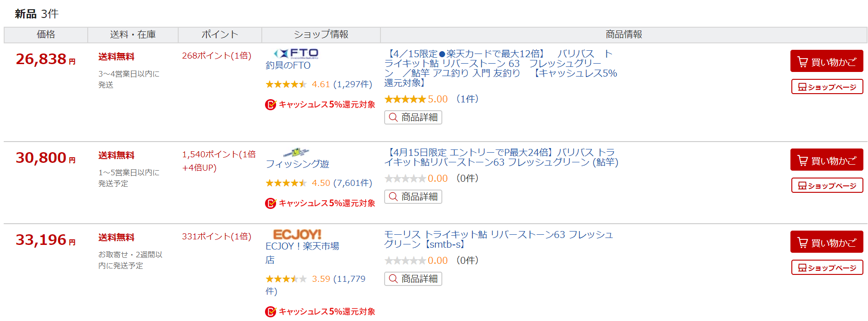Open the 釣具のFTO shop name link

click(x=288, y=65)
